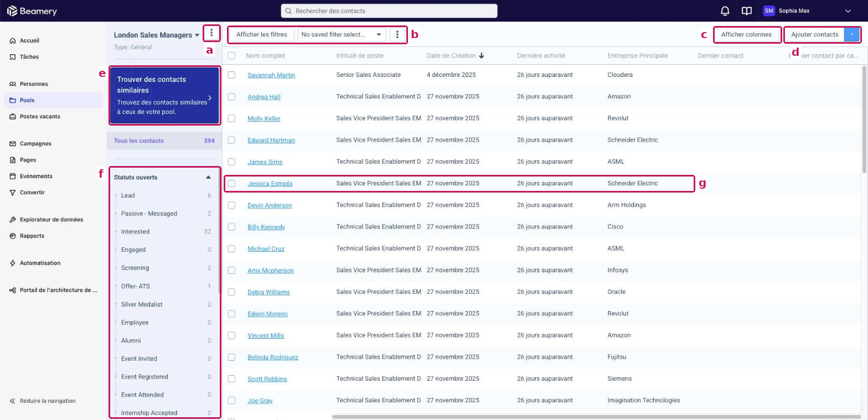868x420 pixels.
Task: Check the box for Scott Robbins
Action: (x=231, y=379)
